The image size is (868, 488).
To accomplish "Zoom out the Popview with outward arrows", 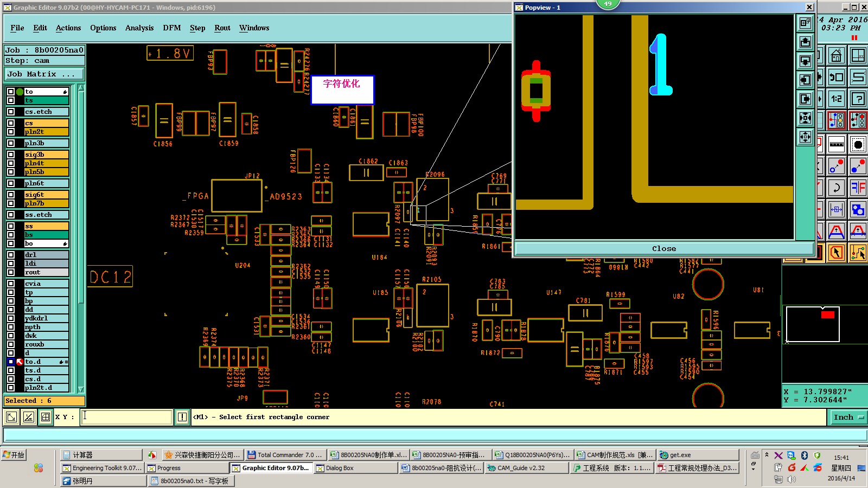I will point(805,137).
